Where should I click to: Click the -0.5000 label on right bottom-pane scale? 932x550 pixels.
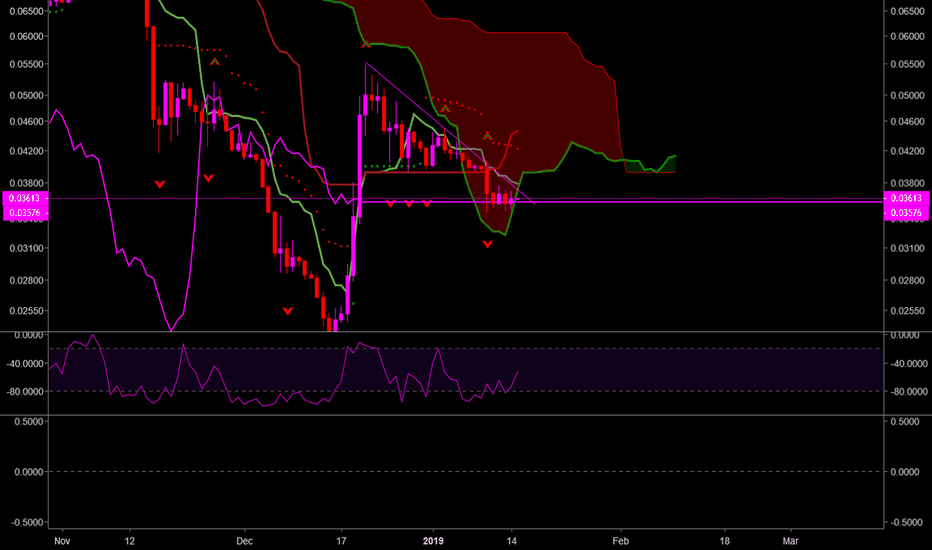[x=907, y=522]
